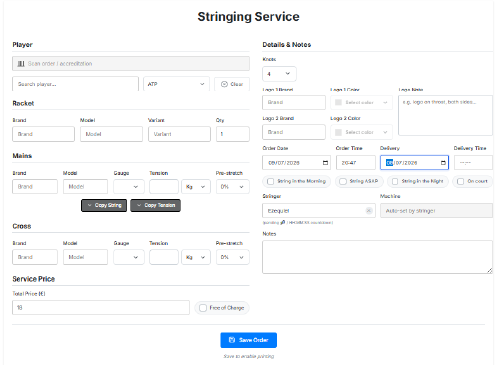This screenshot has height=365, width=500.
Task: Expand the Knots dropdown showing 4
Action: click(279, 74)
